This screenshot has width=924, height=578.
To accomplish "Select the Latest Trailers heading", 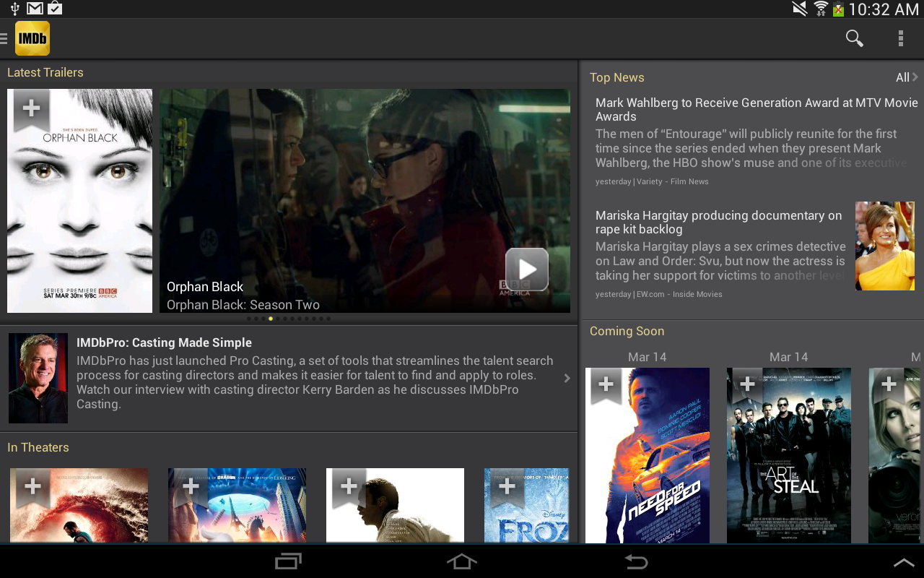I will click(45, 72).
